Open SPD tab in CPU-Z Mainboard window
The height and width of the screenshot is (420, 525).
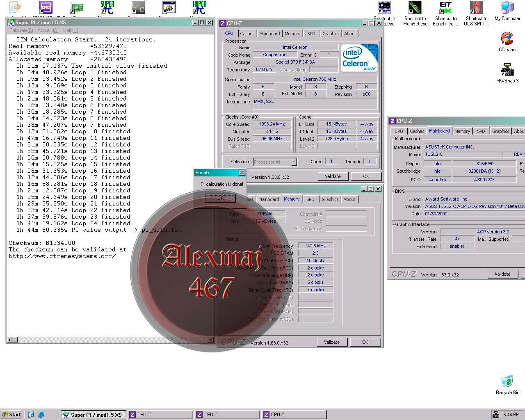(x=481, y=131)
